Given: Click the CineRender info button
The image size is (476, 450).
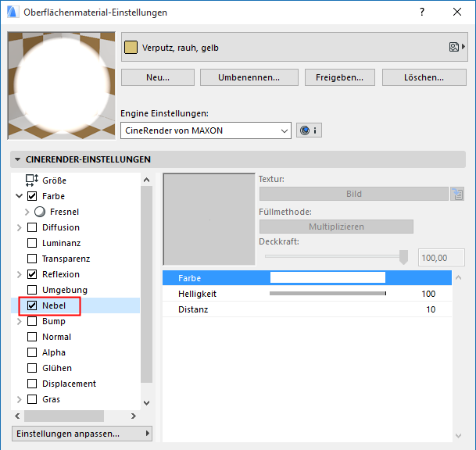Looking at the screenshot, I should click(x=309, y=130).
